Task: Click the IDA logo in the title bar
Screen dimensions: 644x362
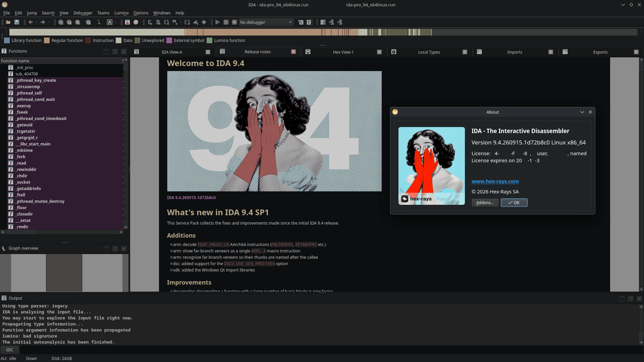Action: coord(5,5)
